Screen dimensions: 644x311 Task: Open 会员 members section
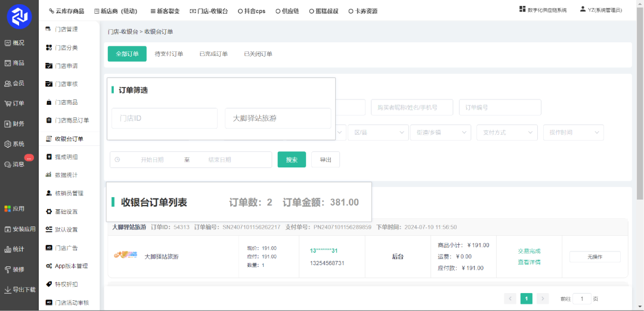point(15,83)
